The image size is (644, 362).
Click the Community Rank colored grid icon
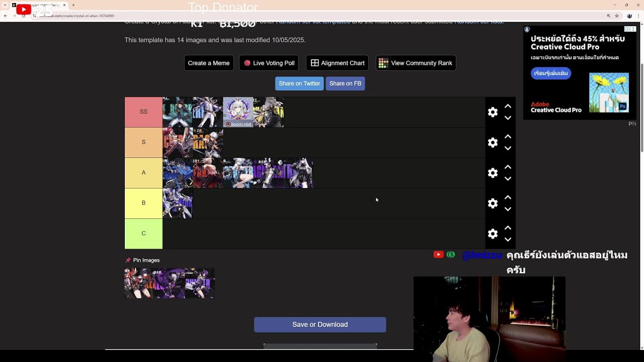(x=383, y=63)
